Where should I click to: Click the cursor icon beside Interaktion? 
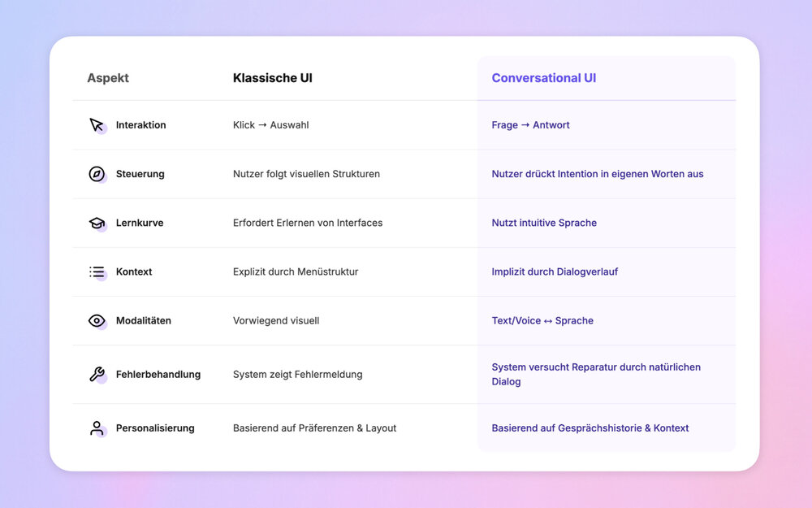click(97, 125)
